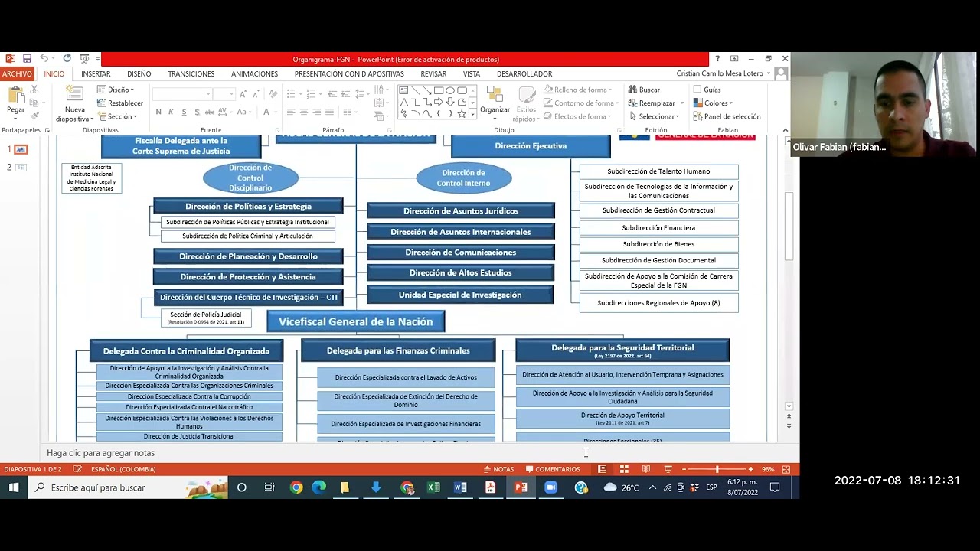Click the zoom slider handle
This screenshot has width=980, height=551.
[x=717, y=469]
